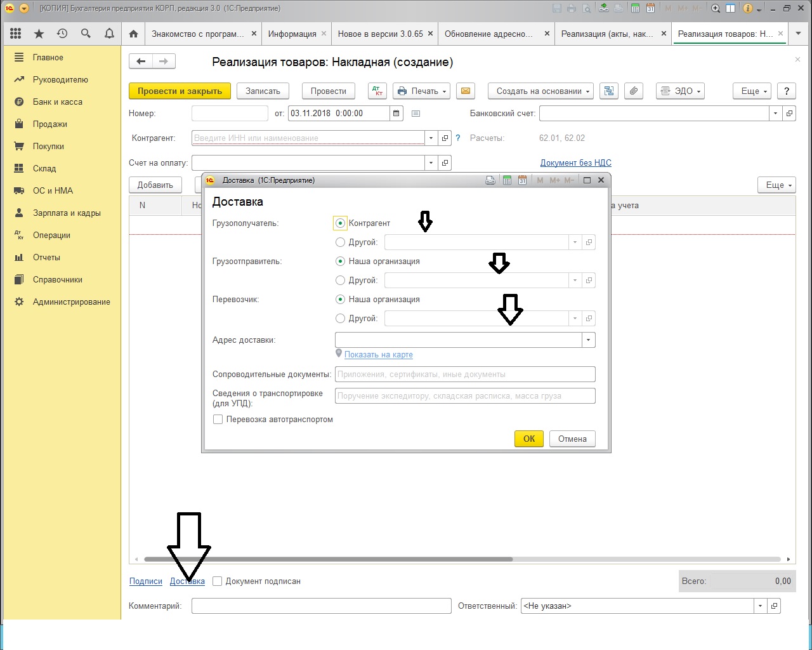Switch to Знакомство с программой tab

tap(198, 34)
